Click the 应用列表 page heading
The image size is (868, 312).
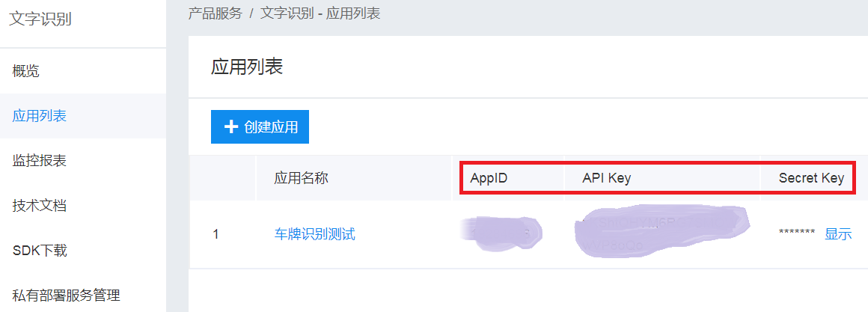click(x=247, y=67)
